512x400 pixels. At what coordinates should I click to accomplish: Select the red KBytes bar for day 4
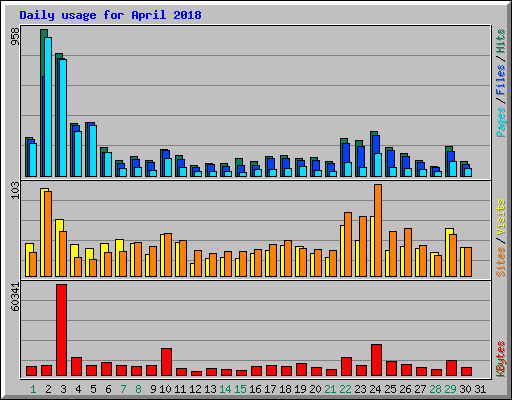click(76, 367)
